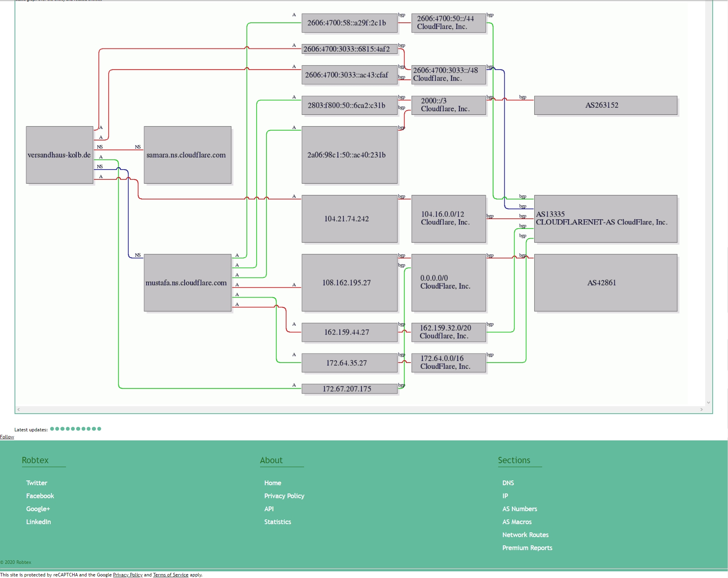Image resolution: width=728 pixels, height=578 pixels.
Task: Click the graph scrollbar's right arrow
Action: click(x=701, y=410)
